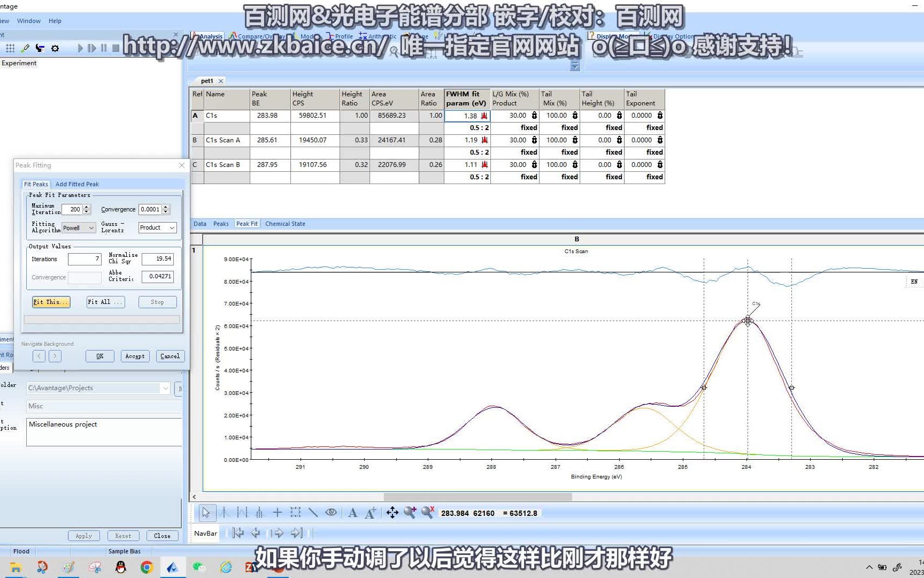Select the pan move tool with crossed arrows
The height and width of the screenshot is (578, 924).
tap(392, 512)
